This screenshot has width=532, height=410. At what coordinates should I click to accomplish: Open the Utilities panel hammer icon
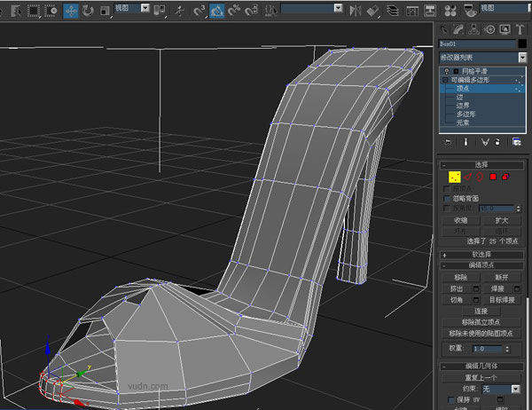tap(520, 28)
